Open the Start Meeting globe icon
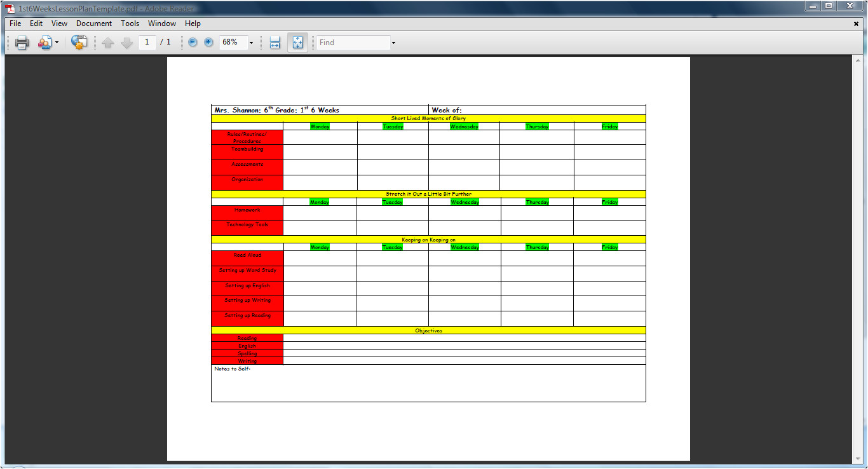The width and height of the screenshot is (868, 469). point(79,43)
